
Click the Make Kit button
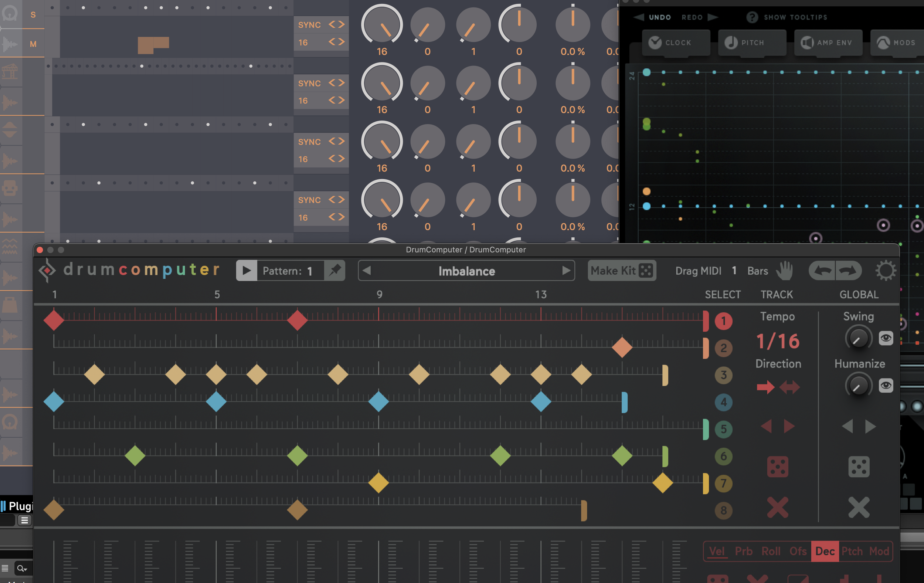point(622,271)
